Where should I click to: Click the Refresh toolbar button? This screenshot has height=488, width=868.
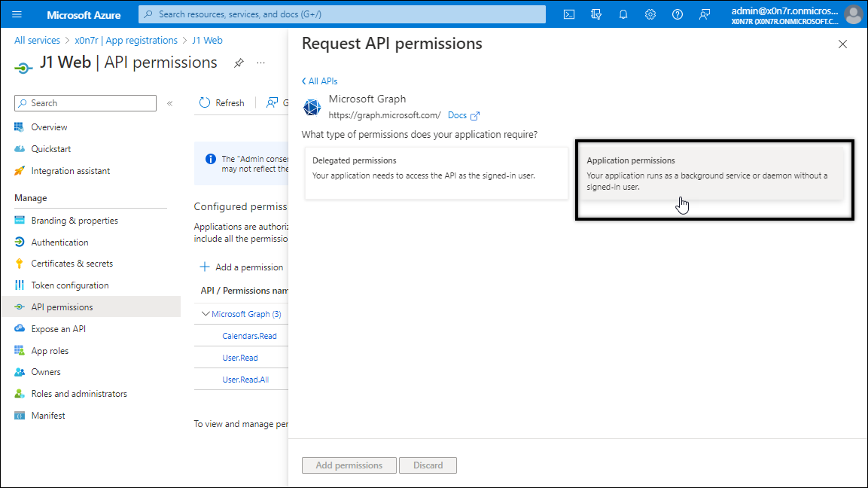click(x=221, y=103)
